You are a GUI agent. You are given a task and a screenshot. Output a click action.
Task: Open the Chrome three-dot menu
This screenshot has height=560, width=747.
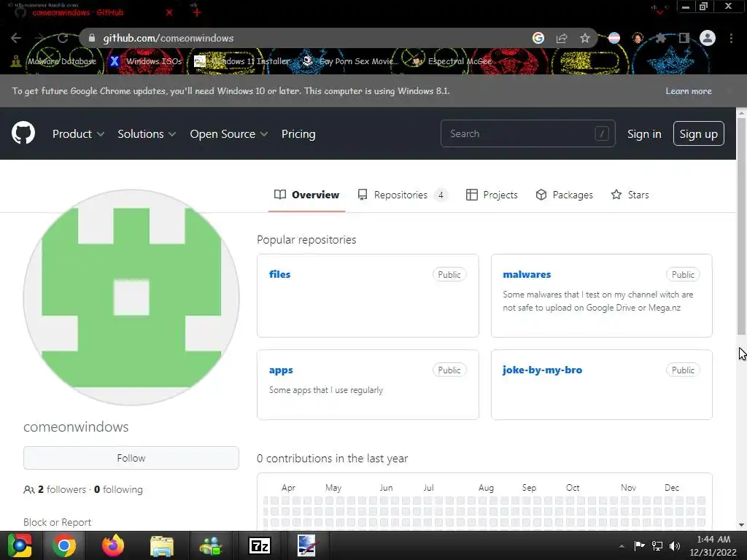[x=731, y=38]
